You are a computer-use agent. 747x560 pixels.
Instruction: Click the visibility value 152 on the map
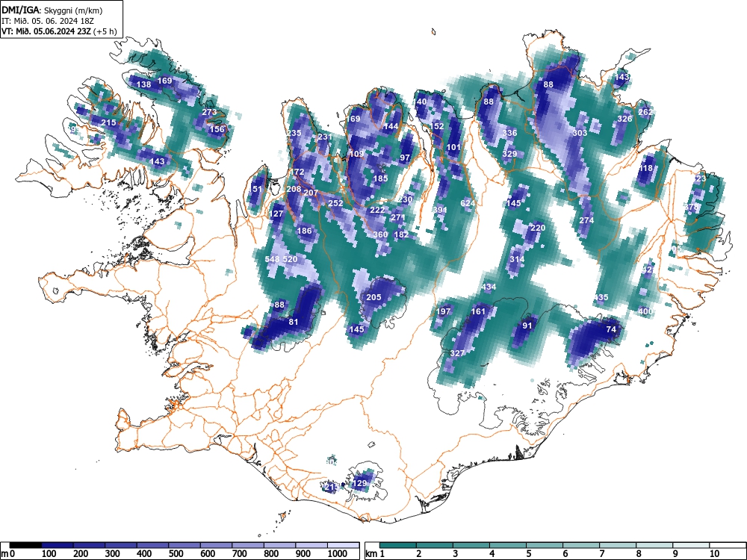437,126
